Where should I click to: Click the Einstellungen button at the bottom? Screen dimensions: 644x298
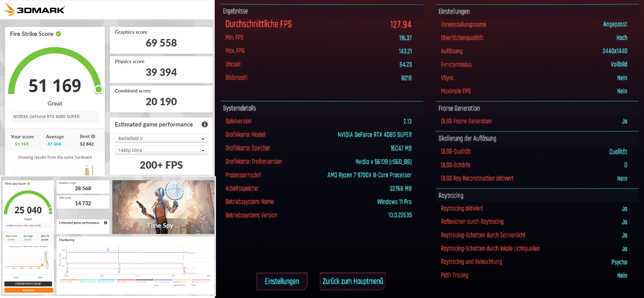pos(282,281)
